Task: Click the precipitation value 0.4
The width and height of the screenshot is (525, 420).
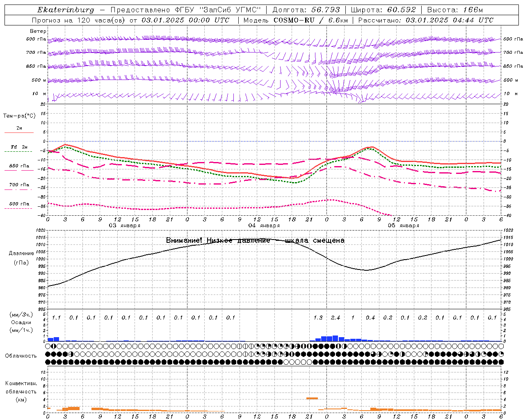Action: click(x=370, y=317)
